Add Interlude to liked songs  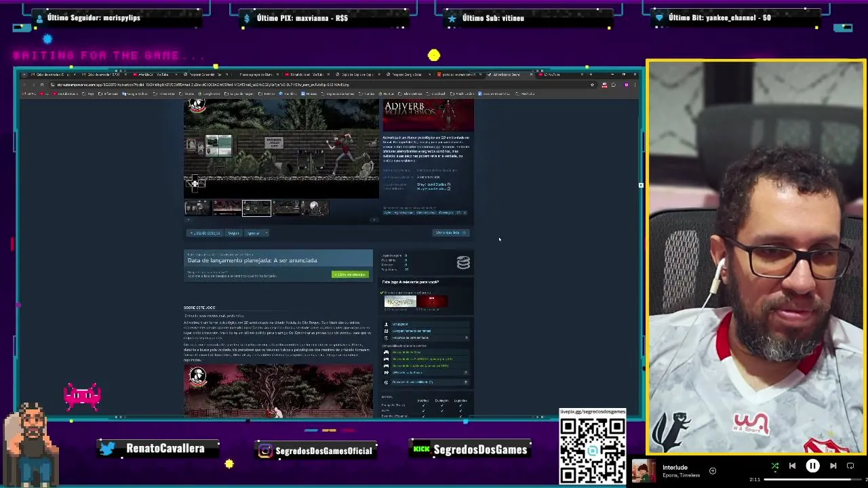(713, 470)
